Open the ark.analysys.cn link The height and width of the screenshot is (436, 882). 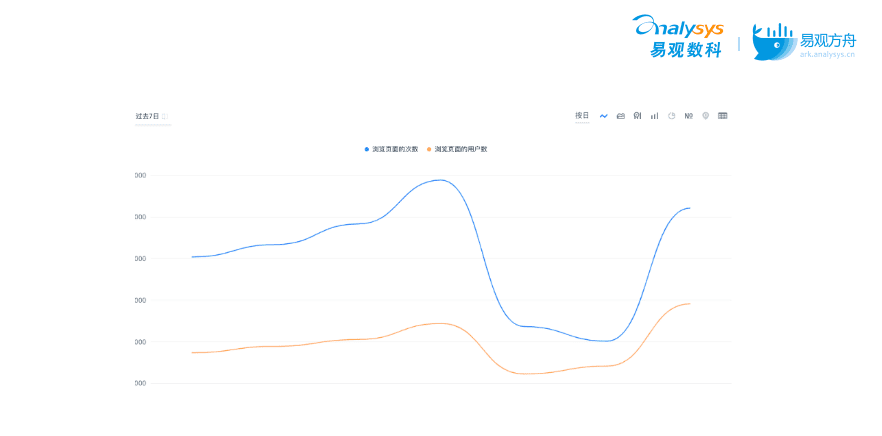pyautogui.click(x=827, y=56)
